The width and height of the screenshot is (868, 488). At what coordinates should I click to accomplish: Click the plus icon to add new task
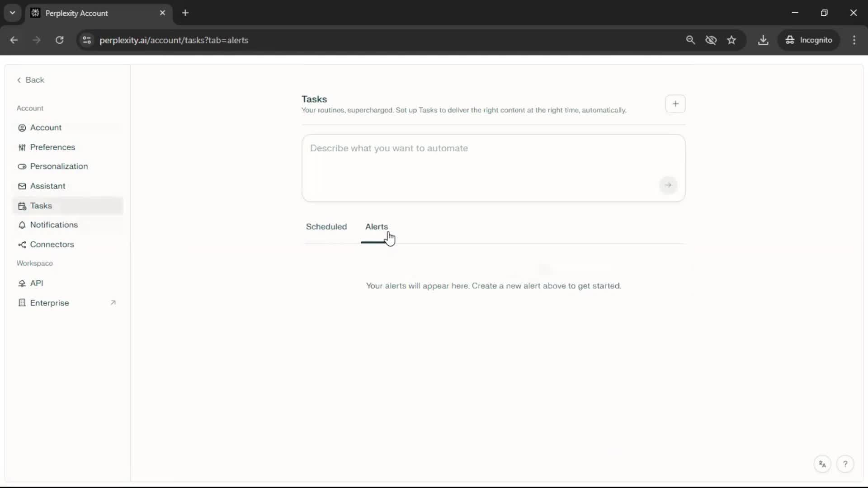coord(675,104)
